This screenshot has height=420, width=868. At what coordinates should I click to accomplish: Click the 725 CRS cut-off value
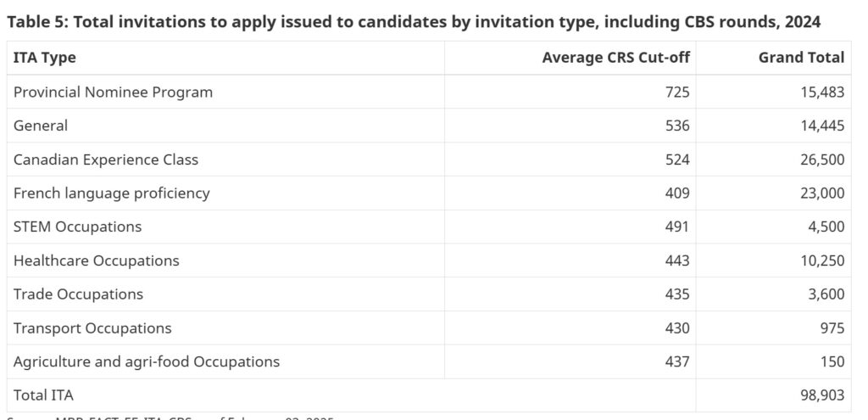tap(677, 92)
